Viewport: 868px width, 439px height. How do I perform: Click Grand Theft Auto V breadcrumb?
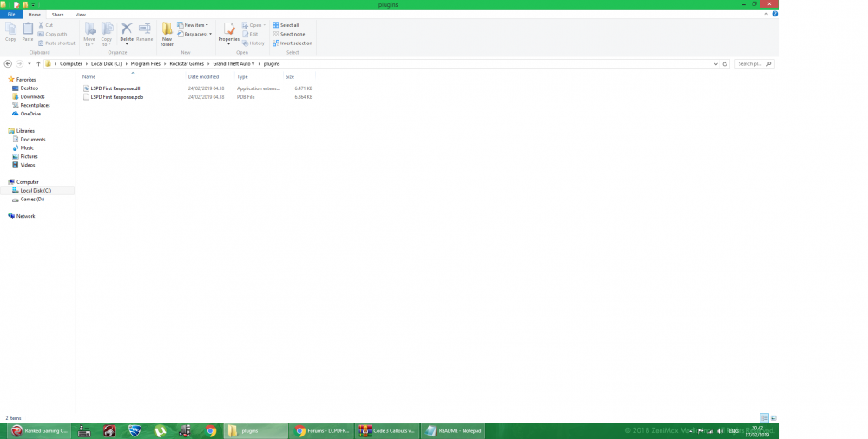tap(233, 63)
